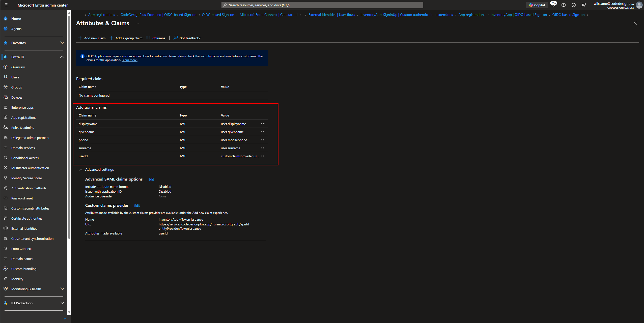
Task: Open ellipsis next to Attributes & Claims title
Action: pyautogui.click(x=137, y=23)
